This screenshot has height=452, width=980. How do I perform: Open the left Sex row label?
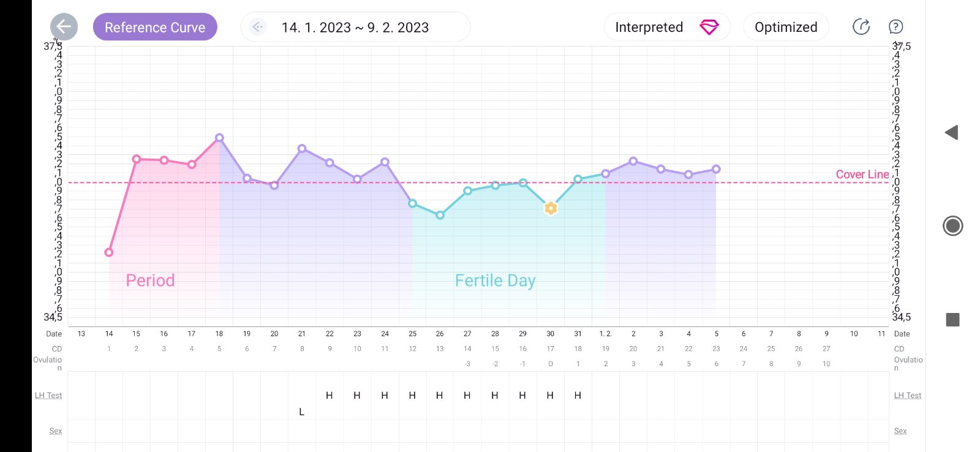[55, 431]
